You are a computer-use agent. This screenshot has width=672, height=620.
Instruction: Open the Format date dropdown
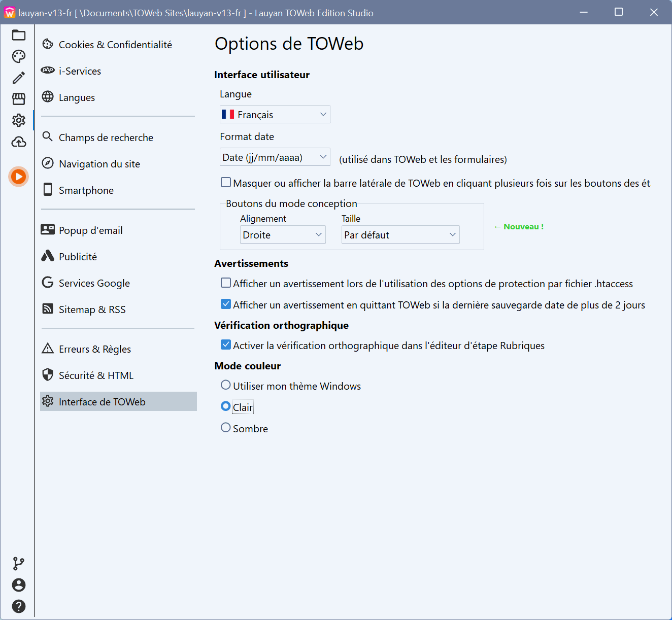(275, 157)
